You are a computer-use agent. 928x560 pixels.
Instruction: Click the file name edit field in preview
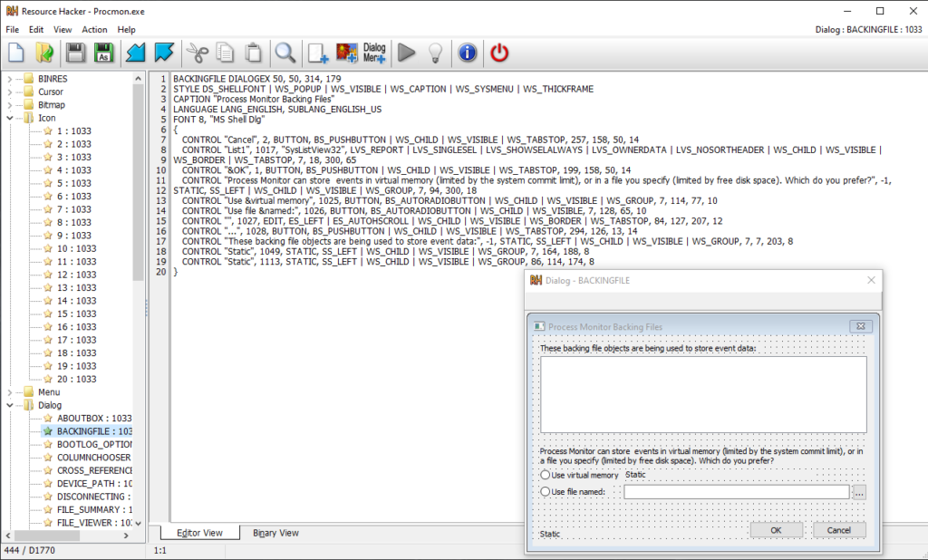click(x=737, y=492)
